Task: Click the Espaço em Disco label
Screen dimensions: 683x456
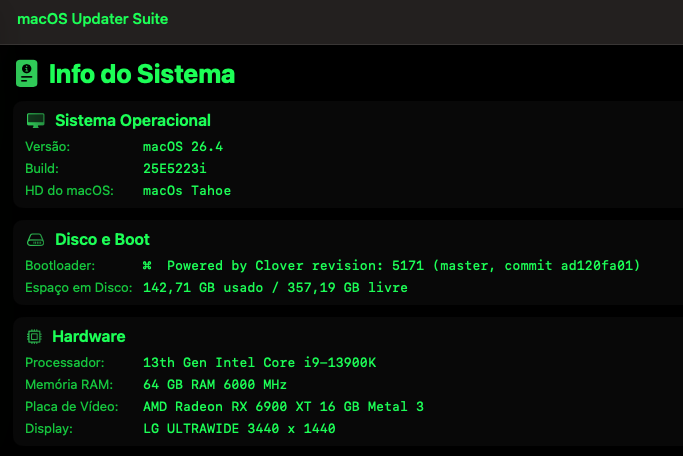Action: (79, 287)
